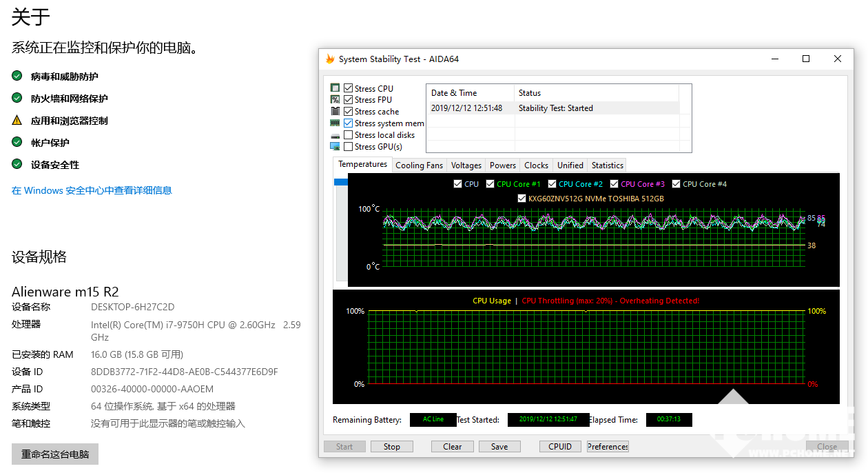Hide the CPU temperature graph line
Screen dimensions: 868x473
pos(458,184)
